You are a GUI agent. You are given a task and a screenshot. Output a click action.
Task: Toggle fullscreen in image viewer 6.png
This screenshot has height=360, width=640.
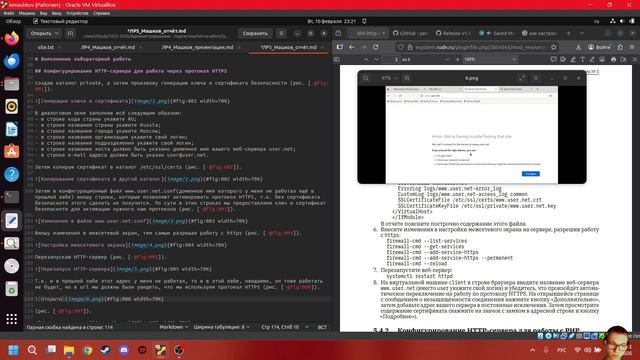[522, 78]
